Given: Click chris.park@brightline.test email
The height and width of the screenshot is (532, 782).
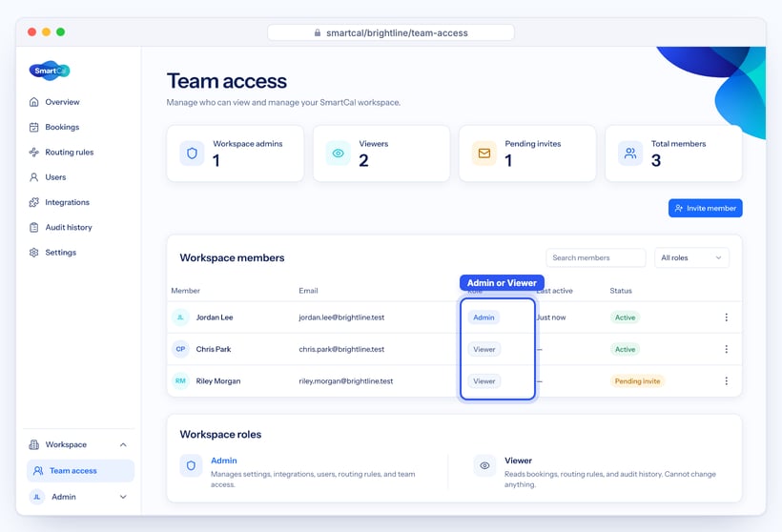Looking at the screenshot, I should [x=341, y=349].
